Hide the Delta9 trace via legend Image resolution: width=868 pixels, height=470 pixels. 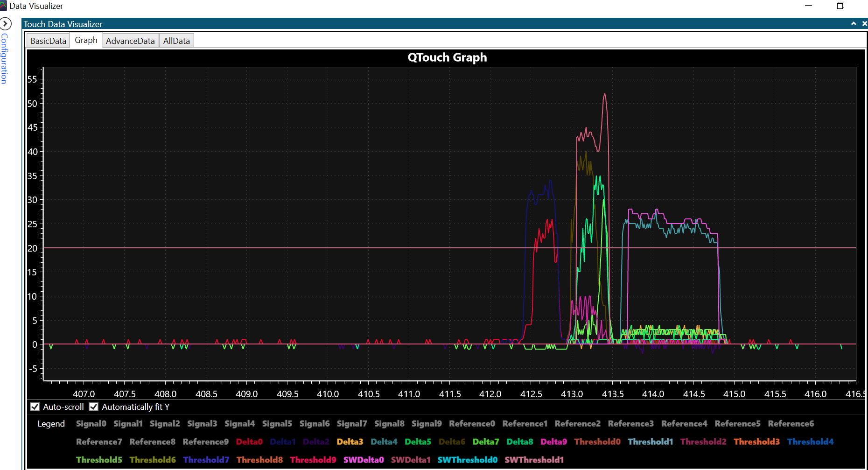click(x=553, y=442)
